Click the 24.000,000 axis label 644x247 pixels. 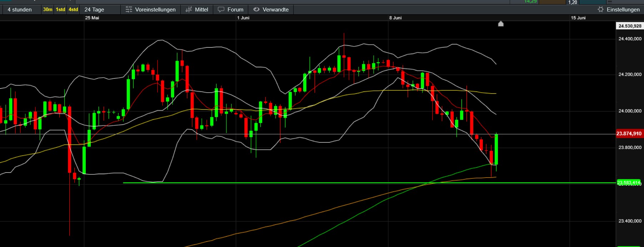click(x=630, y=111)
